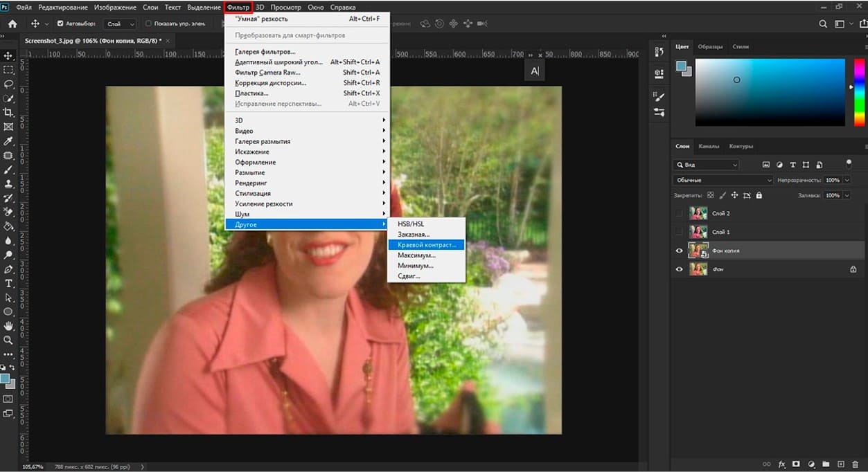This screenshot has height=472, width=868.
Task: Show the Слой 2 layer visibility
Action: pyautogui.click(x=679, y=214)
